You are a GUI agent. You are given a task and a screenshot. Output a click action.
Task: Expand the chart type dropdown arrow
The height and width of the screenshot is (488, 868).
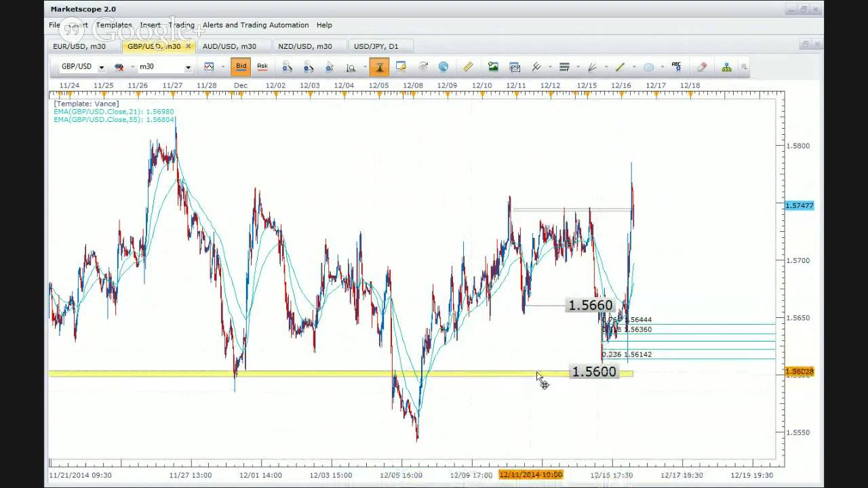pyautogui.click(x=222, y=67)
